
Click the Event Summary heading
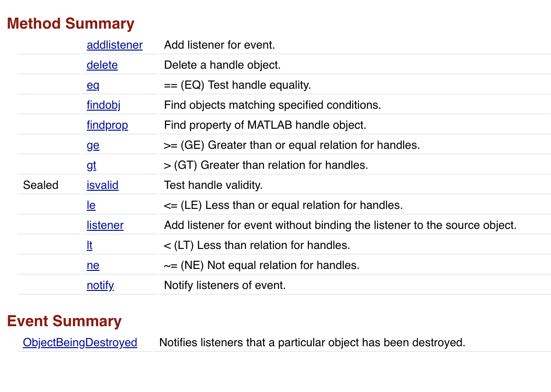64,321
